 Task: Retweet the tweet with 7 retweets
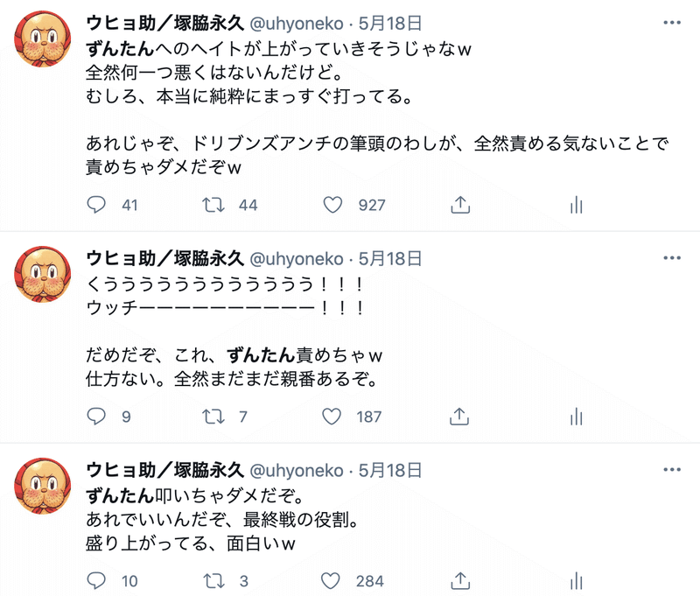point(213,417)
